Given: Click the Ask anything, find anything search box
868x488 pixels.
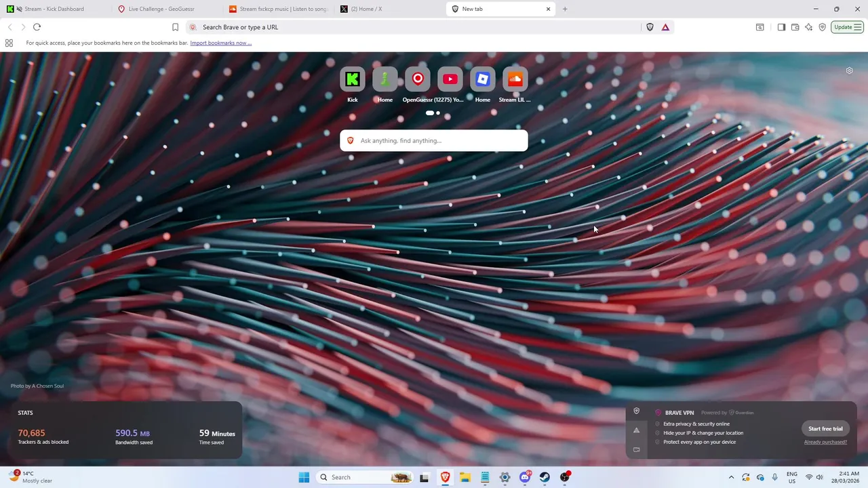Looking at the screenshot, I should tap(434, 140).
